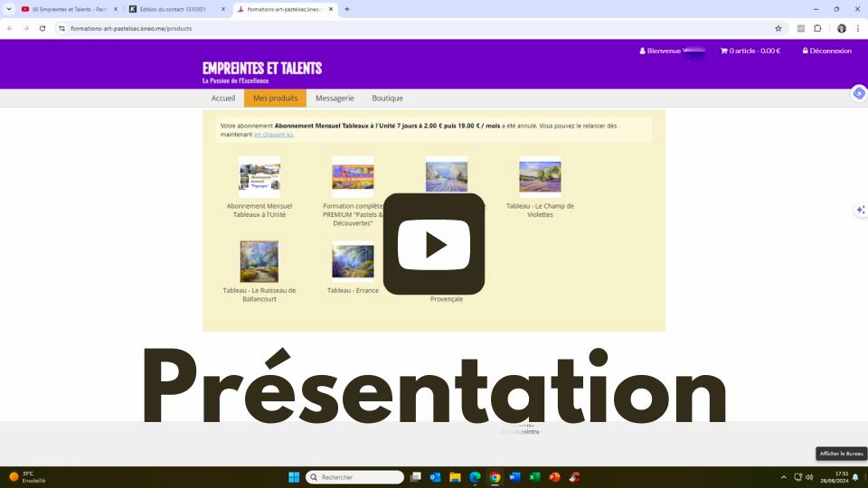Image resolution: width=868 pixels, height=488 pixels.
Task: Open PowerPoint from the taskbar
Action: point(554,477)
